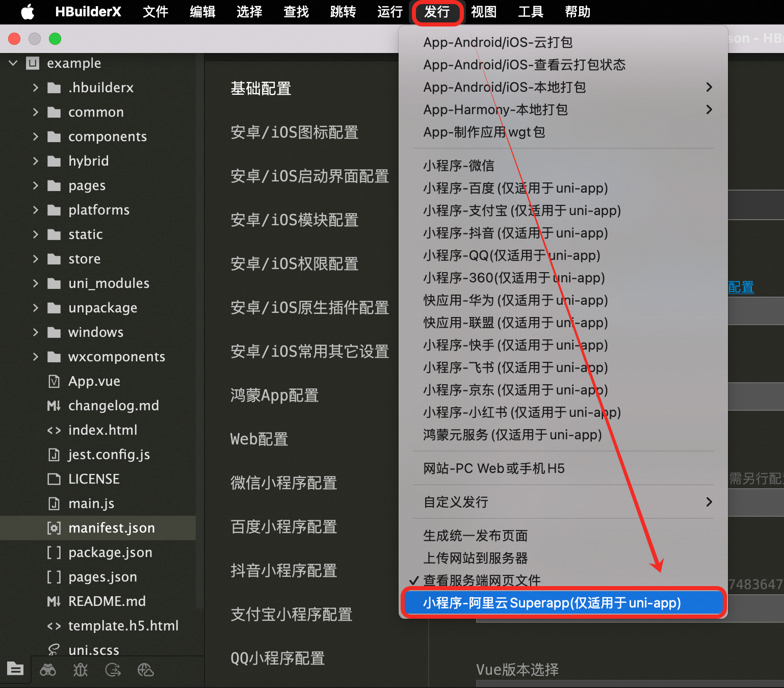Image resolution: width=784 pixels, height=688 pixels.
Task: Click the .hbuilderx folder icon
Action: click(54, 88)
